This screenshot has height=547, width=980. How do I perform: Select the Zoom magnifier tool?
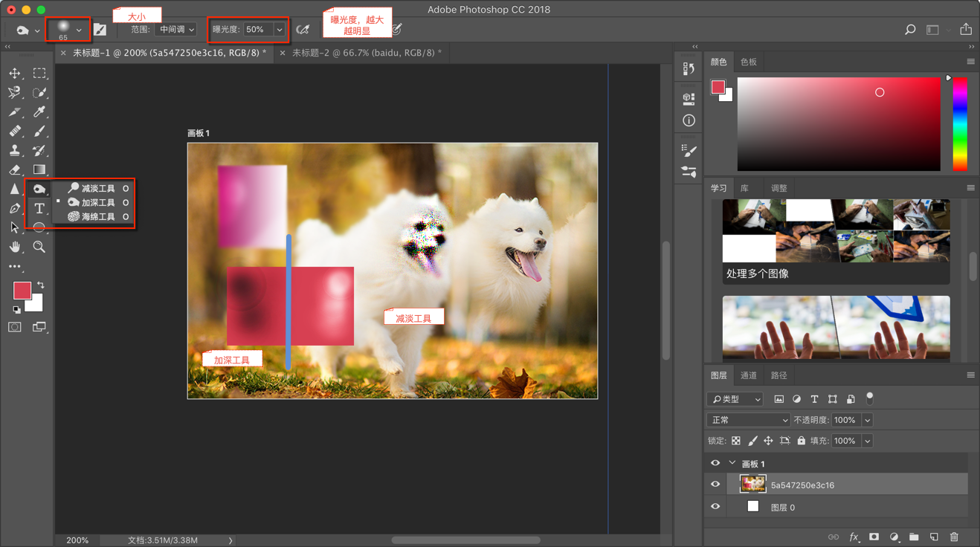point(39,247)
